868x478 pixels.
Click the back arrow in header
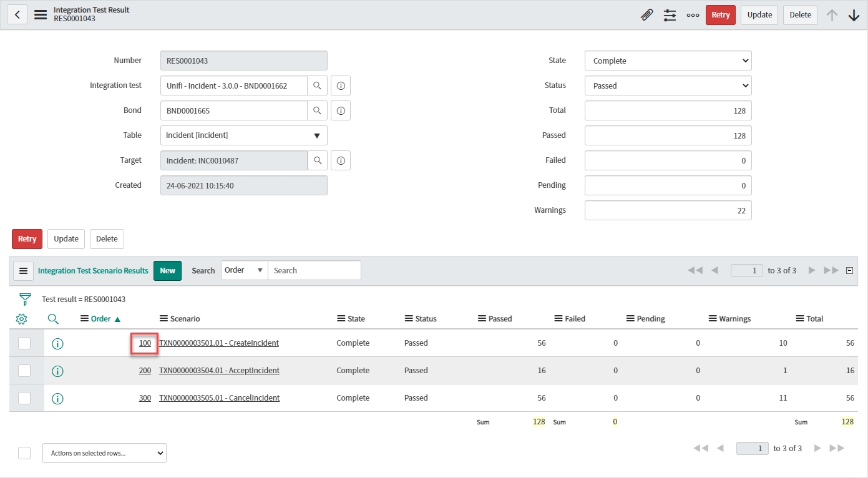(17, 15)
